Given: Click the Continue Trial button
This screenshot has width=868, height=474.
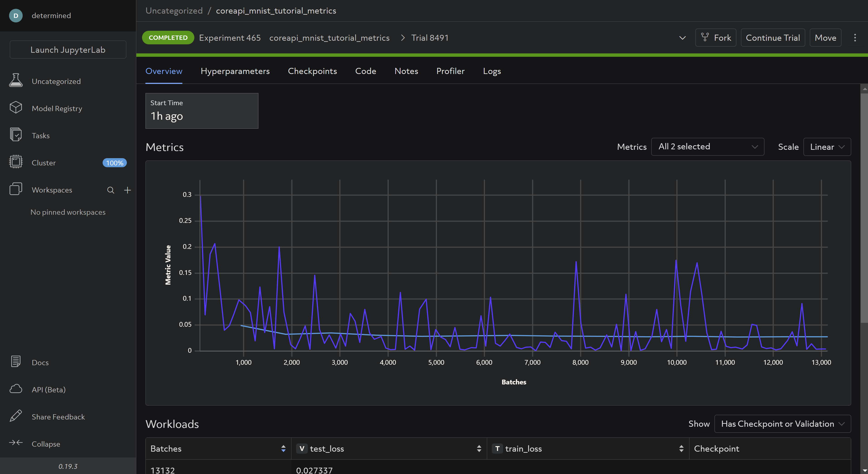Looking at the screenshot, I should pos(773,38).
